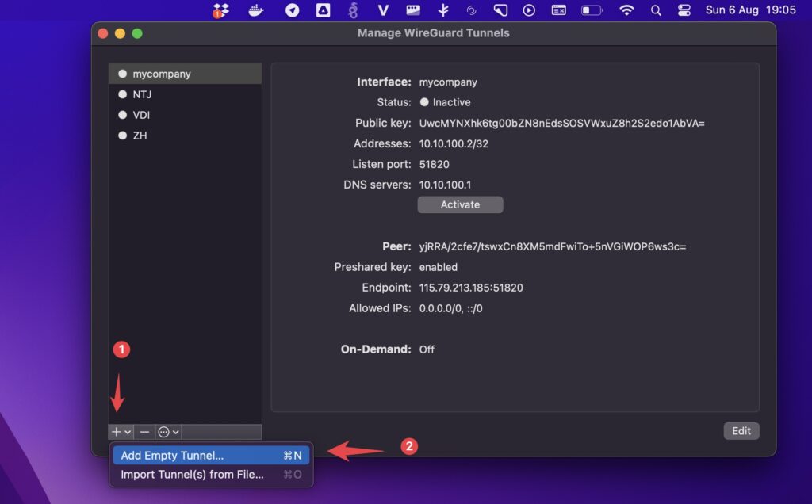This screenshot has height=504, width=812.
Task: Click the Inactive status text
Action: click(451, 102)
